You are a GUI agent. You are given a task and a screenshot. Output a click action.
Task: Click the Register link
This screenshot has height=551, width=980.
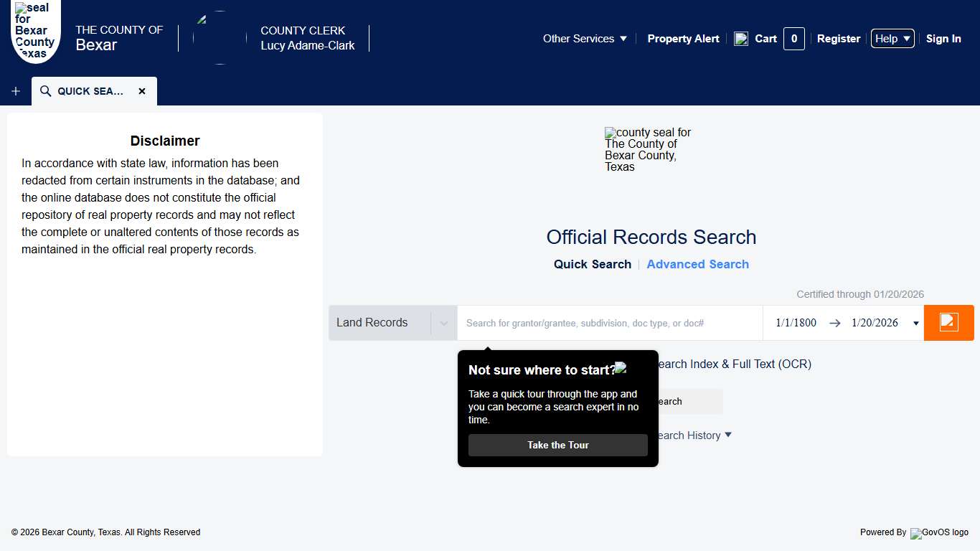click(x=838, y=39)
